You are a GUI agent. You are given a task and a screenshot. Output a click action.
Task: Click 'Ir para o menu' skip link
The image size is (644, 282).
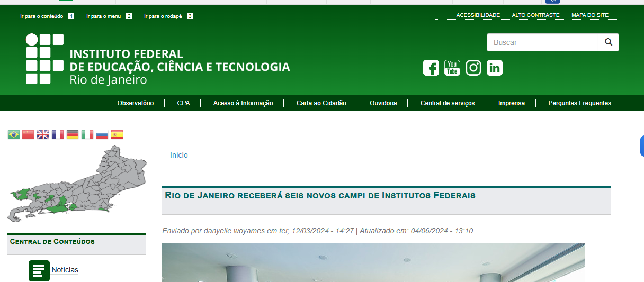coord(109,16)
